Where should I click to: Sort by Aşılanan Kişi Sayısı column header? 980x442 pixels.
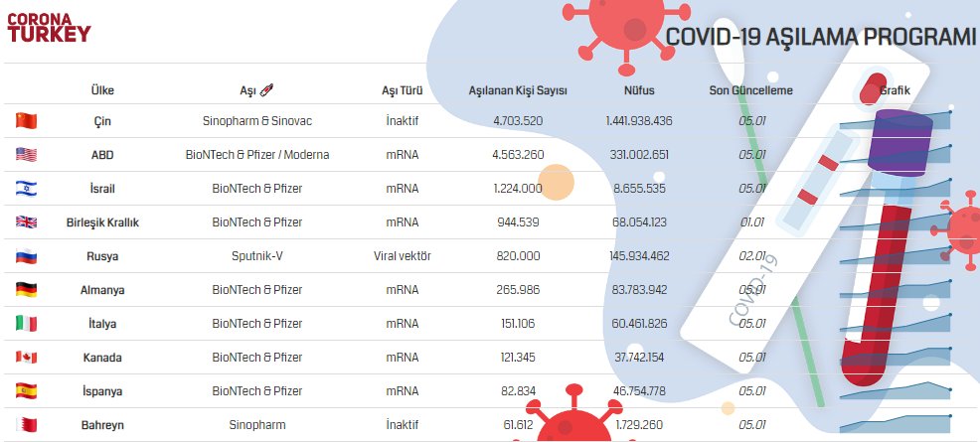click(517, 90)
